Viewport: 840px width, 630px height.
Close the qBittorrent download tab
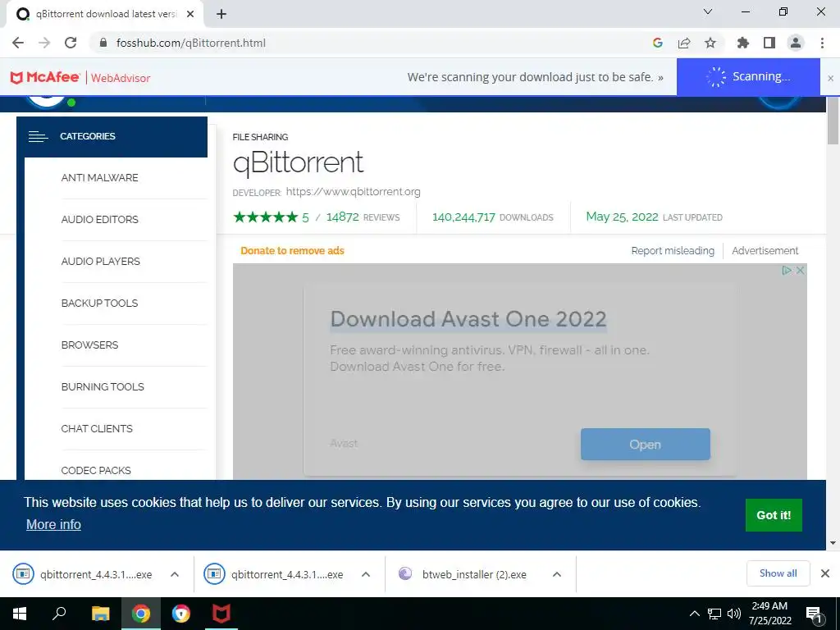click(x=190, y=14)
